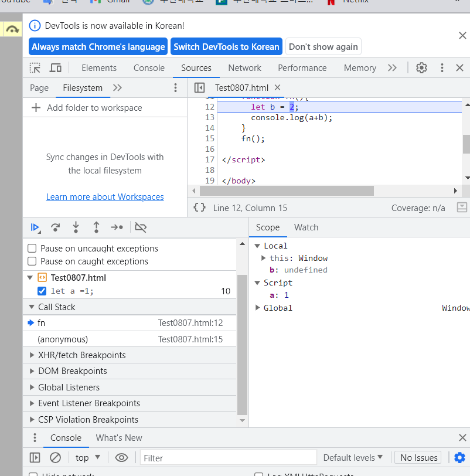Click Switch DevTools to Korean

coord(226,46)
